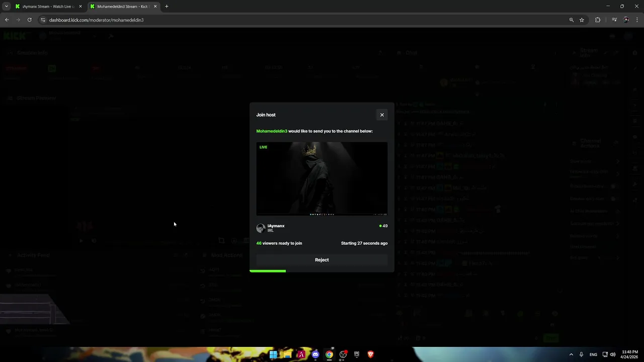Click the 46 viewers ready to join text

click(279, 243)
